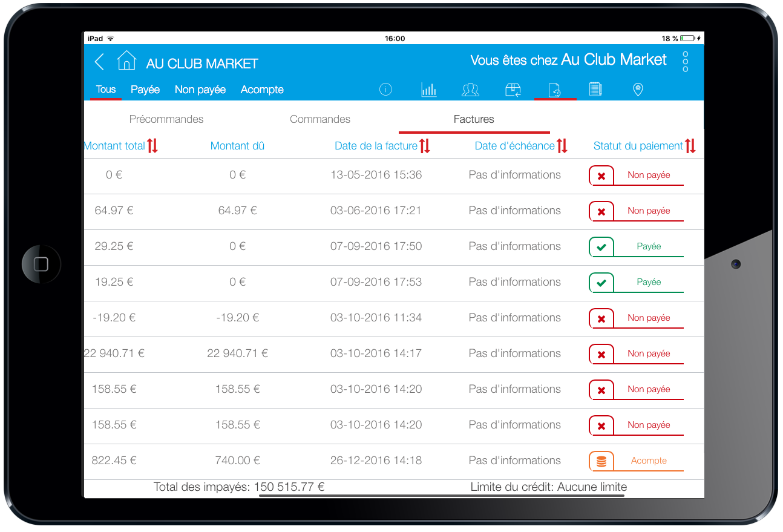Open the bar chart statistics icon
Screen dimensions: 783x532
click(x=428, y=90)
